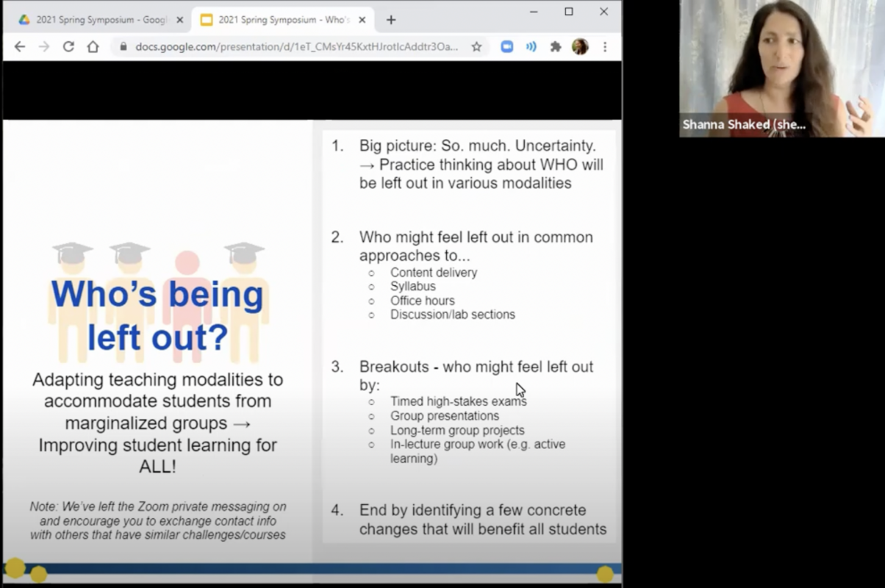The height and width of the screenshot is (588, 885).
Task: Open a new browser tab
Action: [391, 20]
